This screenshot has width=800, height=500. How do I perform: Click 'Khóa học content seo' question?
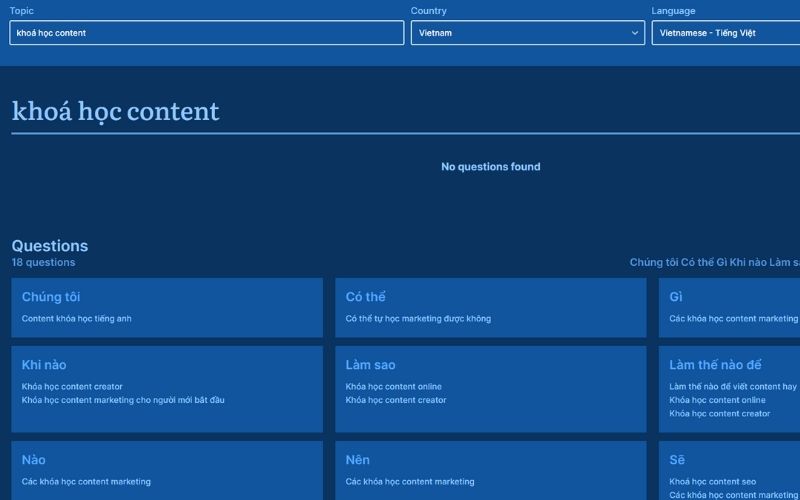click(712, 481)
